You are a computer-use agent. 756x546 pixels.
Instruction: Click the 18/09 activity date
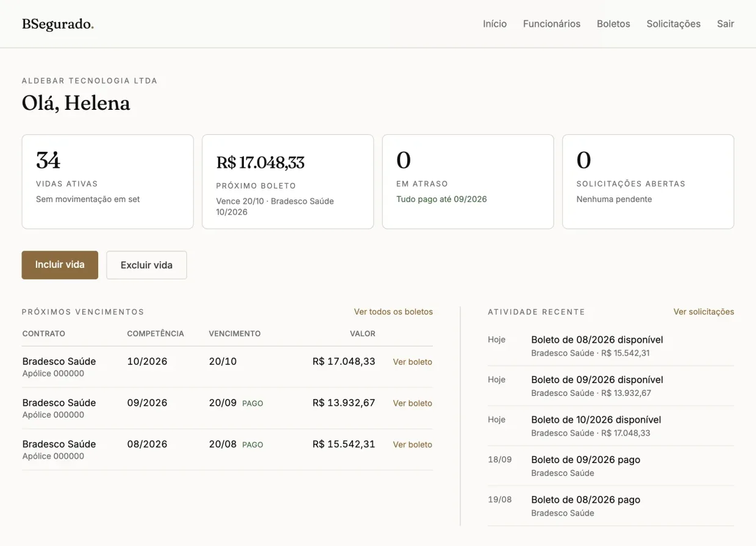tap(500, 459)
